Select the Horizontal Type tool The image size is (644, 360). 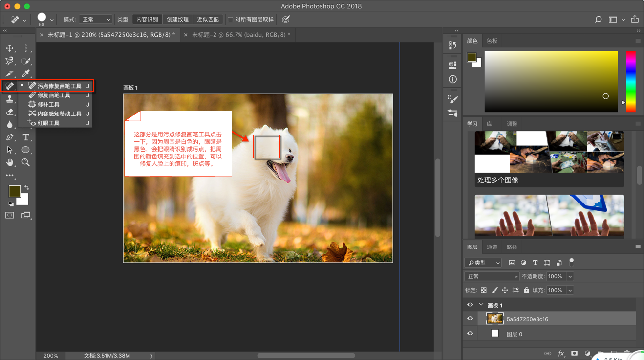(26, 137)
